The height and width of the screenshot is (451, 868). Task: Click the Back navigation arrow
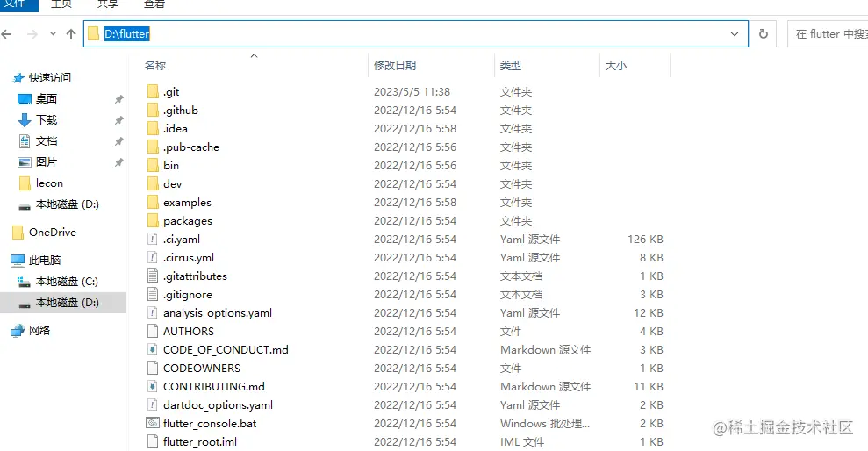[x=7, y=34]
